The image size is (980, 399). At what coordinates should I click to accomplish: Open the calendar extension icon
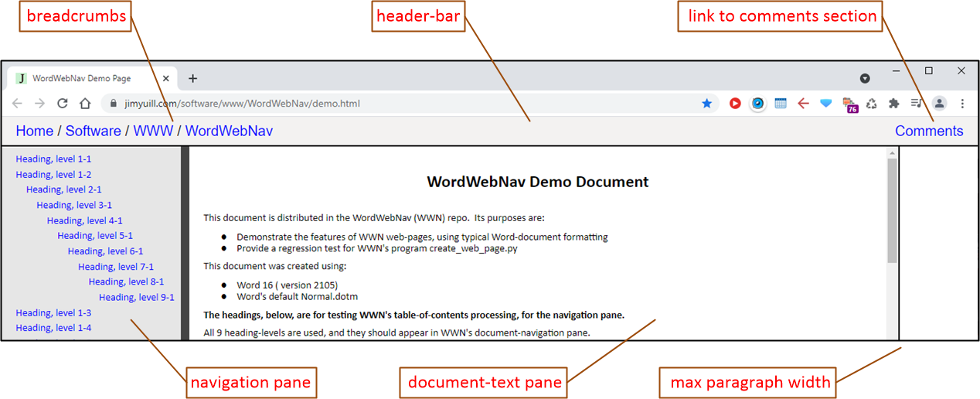tap(781, 104)
